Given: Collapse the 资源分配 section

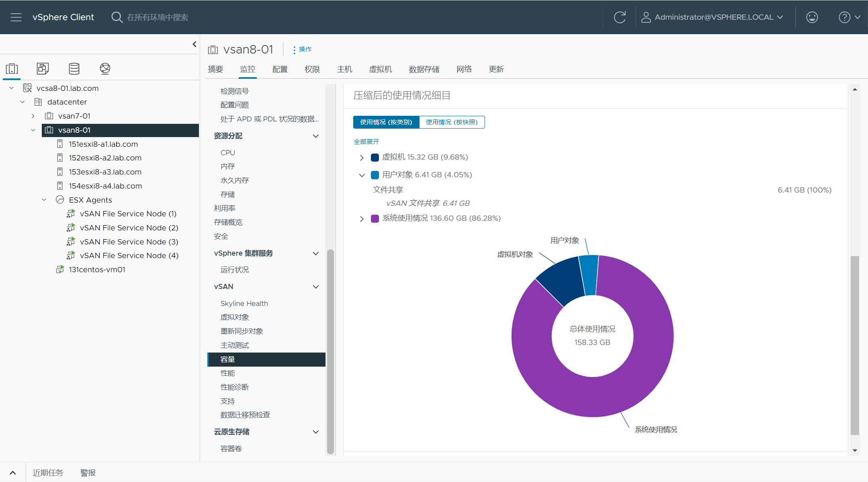Looking at the screenshot, I should (x=316, y=136).
